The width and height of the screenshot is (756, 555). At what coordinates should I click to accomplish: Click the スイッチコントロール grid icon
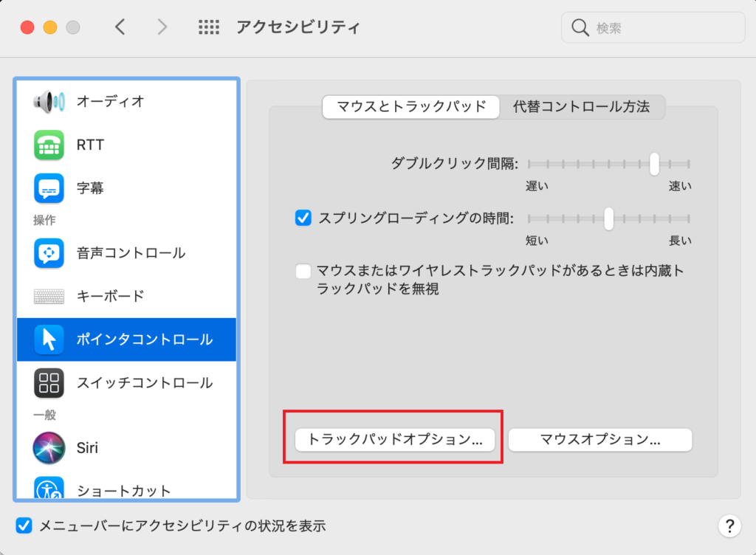point(49,383)
